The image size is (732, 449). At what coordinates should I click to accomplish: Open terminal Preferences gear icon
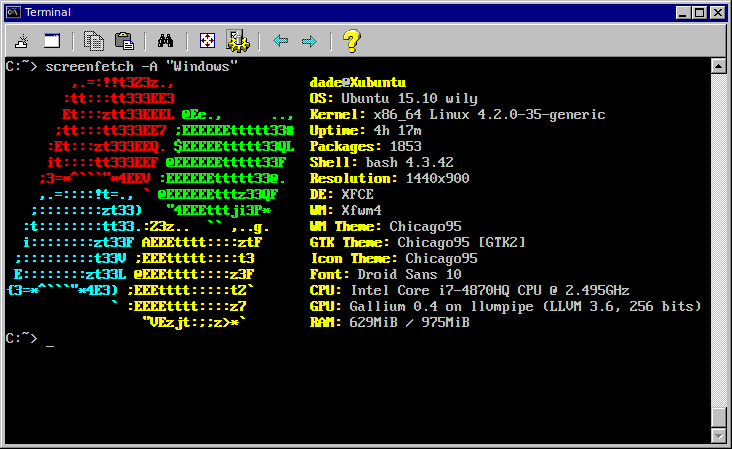coord(237,41)
